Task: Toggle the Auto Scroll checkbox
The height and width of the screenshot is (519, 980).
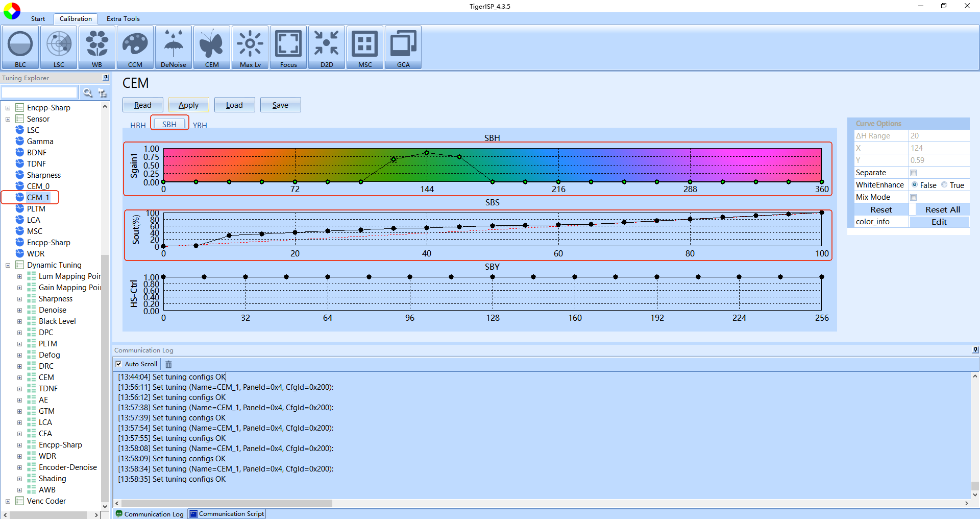Action: pyautogui.click(x=119, y=364)
